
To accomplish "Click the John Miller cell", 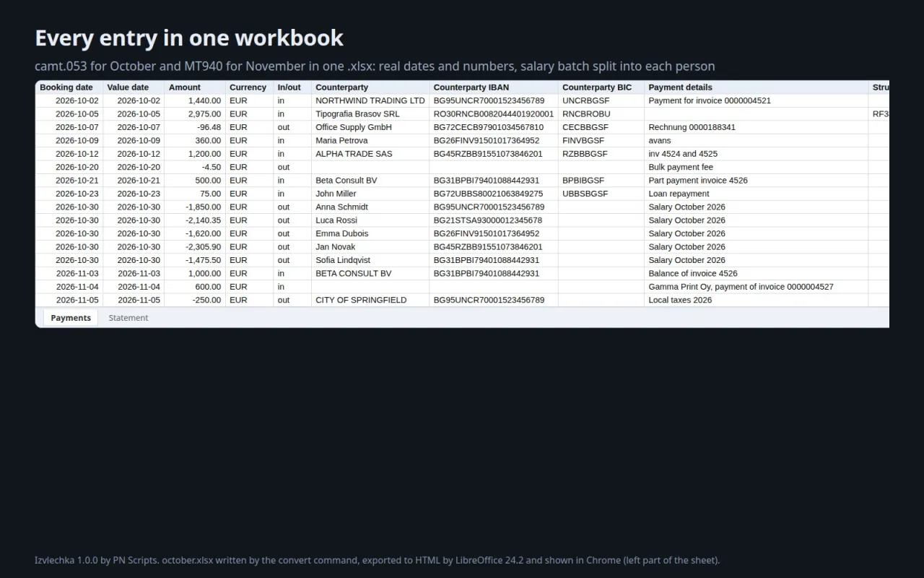I will pyautogui.click(x=370, y=194).
